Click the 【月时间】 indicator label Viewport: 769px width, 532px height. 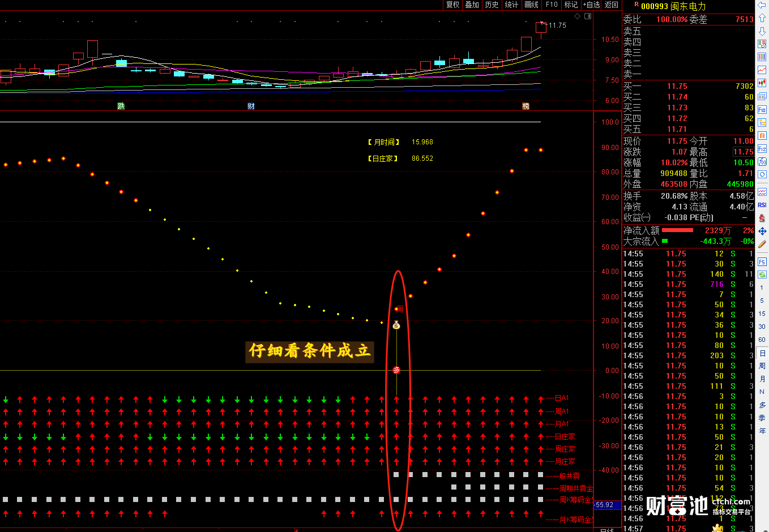click(383, 142)
